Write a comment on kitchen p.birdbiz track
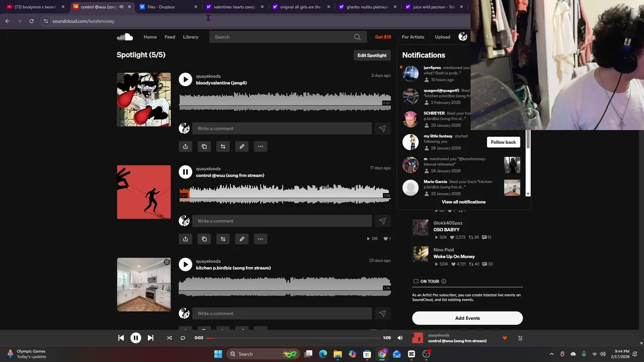Viewport: 644px width, 362px height. click(282, 314)
